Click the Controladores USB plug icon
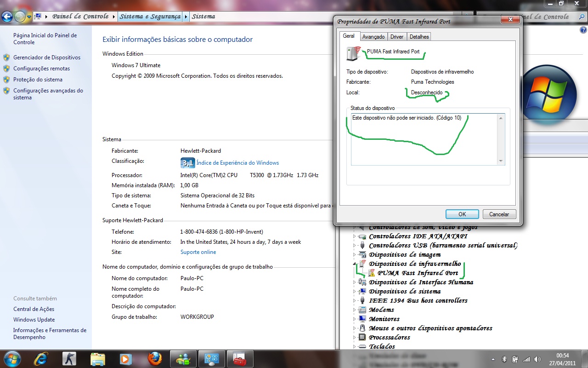This screenshot has width=588, height=368. 362,246
